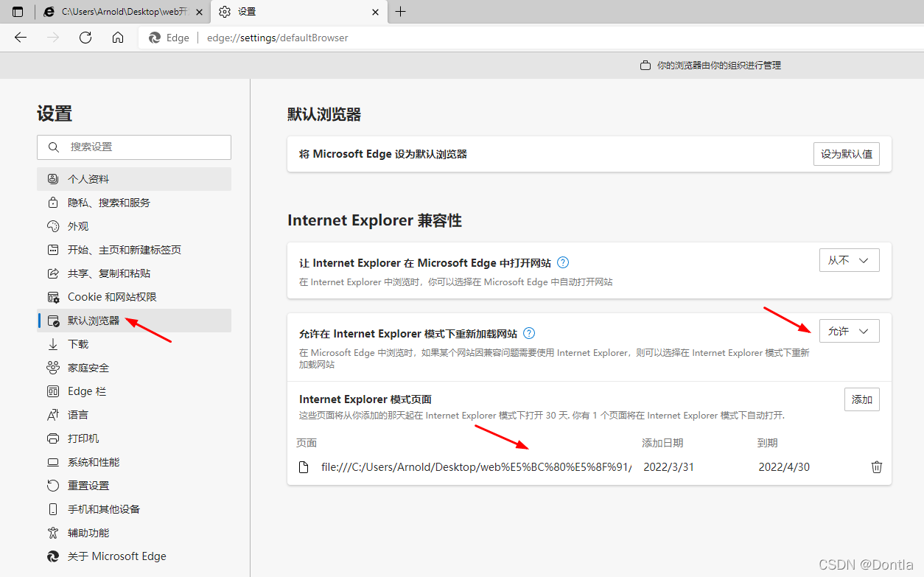The width and height of the screenshot is (924, 577).
Task: Open the 允许 dropdown
Action: 850,331
